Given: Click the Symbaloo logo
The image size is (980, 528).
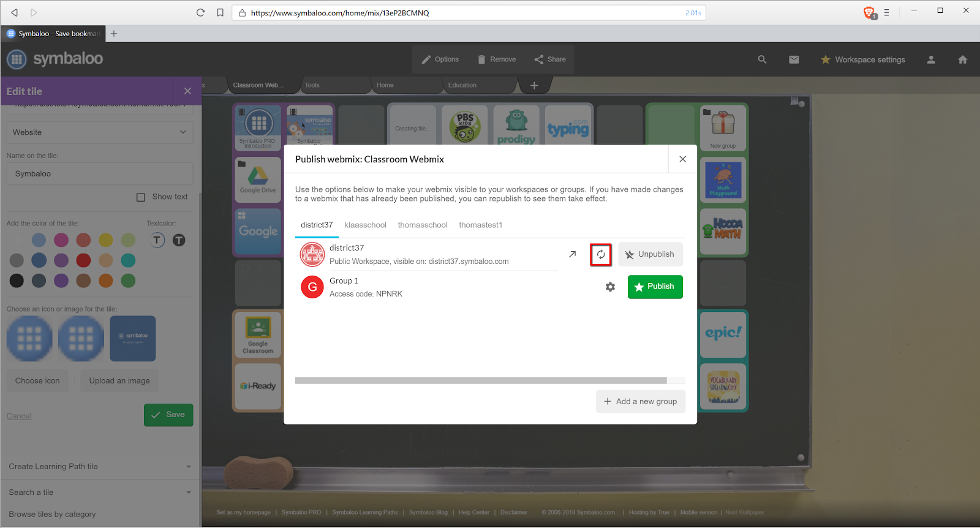Looking at the screenshot, I should pos(55,59).
